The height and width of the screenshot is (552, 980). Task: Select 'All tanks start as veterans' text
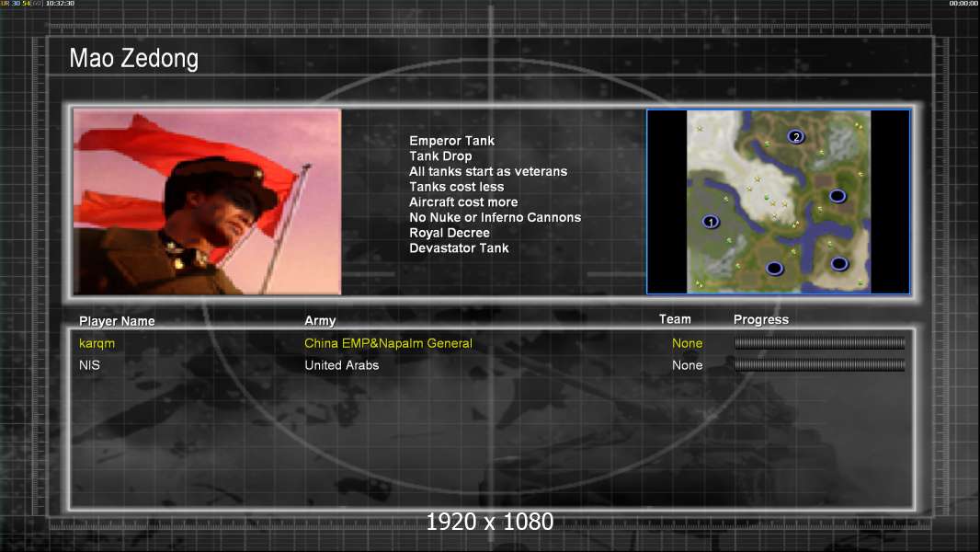click(x=488, y=171)
